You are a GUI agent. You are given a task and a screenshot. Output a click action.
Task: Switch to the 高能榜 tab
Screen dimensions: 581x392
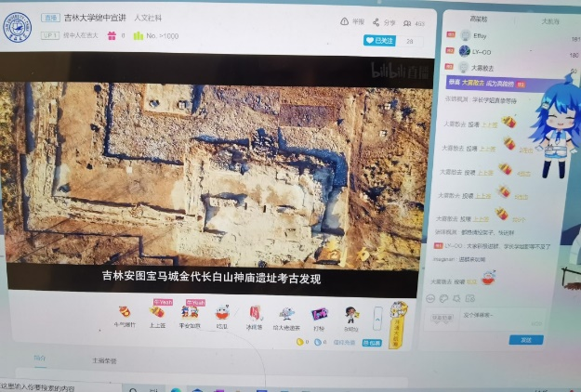tap(479, 19)
